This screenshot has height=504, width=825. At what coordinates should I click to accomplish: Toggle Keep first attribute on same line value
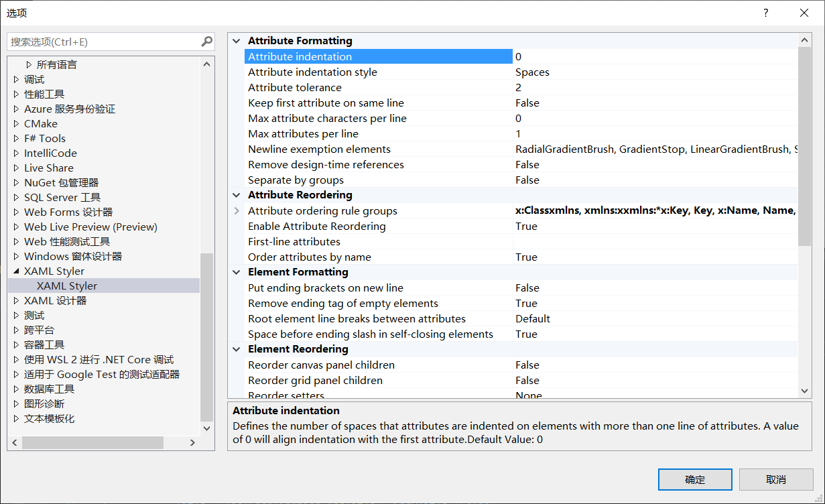pos(655,103)
